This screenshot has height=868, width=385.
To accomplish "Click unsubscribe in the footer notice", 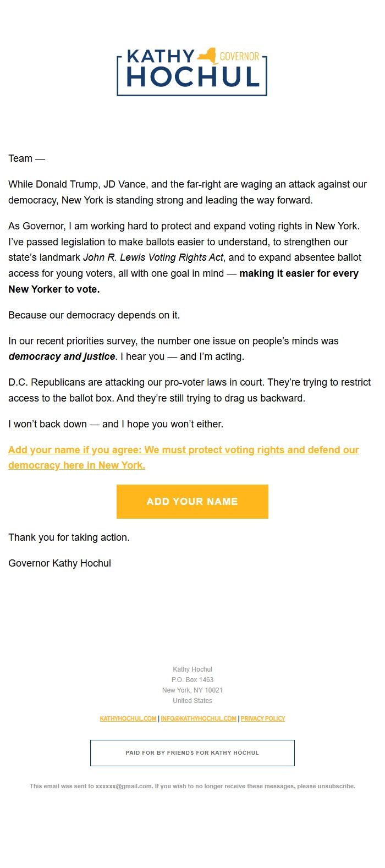I will [336, 786].
